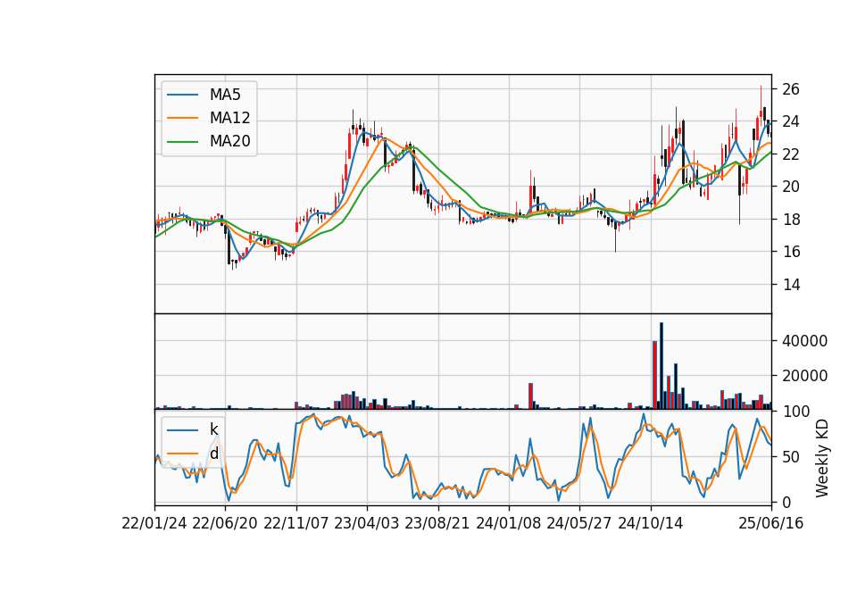Click the volume axis value 20000

[804, 376]
